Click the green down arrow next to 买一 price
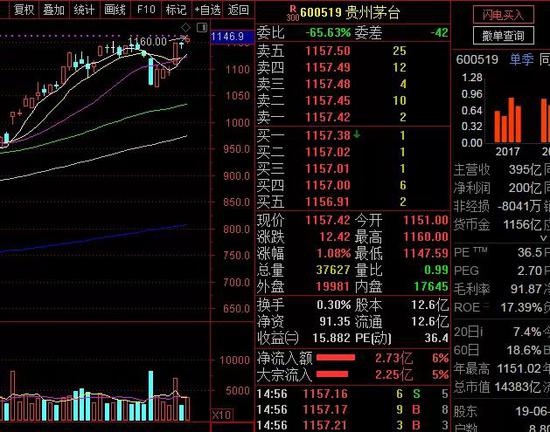550x432 pixels. (357, 134)
